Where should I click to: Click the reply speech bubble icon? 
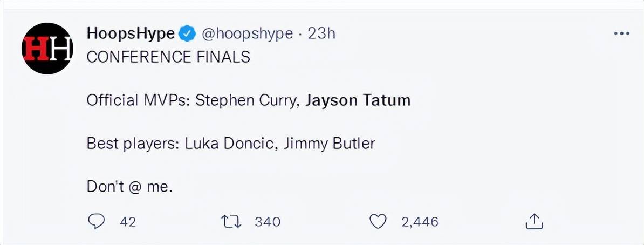click(x=96, y=222)
